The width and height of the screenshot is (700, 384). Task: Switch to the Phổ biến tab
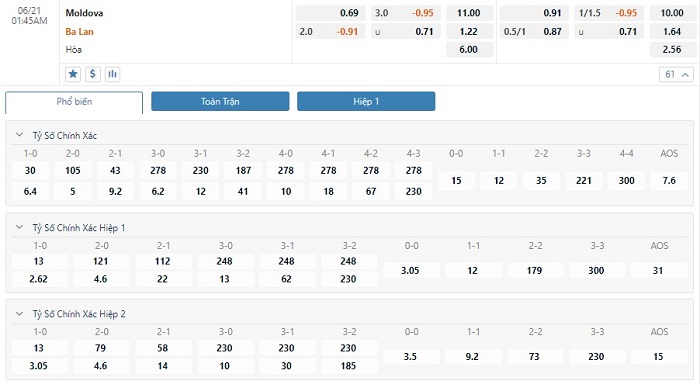tap(74, 102)
